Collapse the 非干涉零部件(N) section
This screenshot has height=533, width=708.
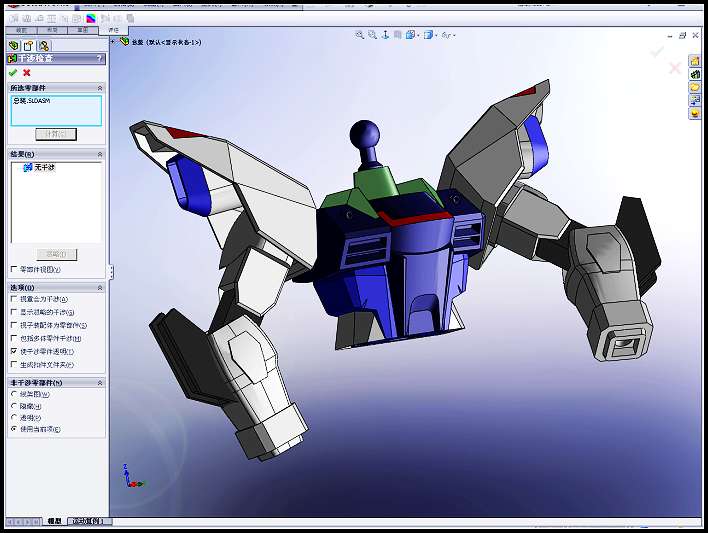(x=100, y=383)
